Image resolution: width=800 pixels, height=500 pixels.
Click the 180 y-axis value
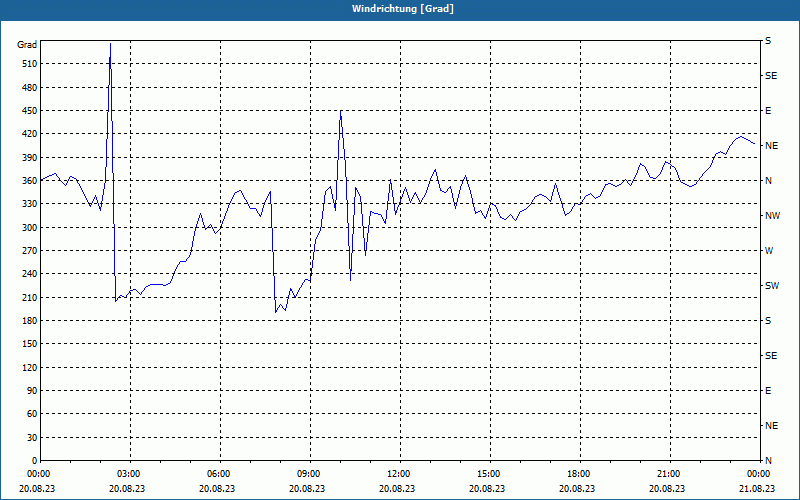30,321
